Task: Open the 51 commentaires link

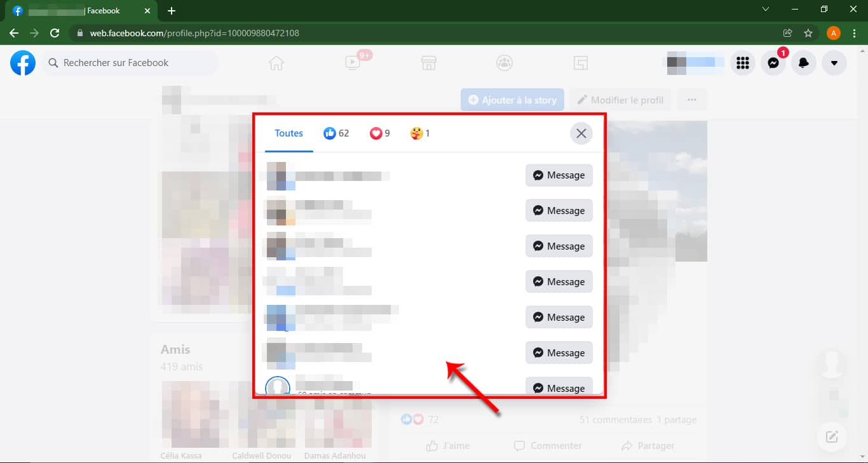Action: [616, 420]
